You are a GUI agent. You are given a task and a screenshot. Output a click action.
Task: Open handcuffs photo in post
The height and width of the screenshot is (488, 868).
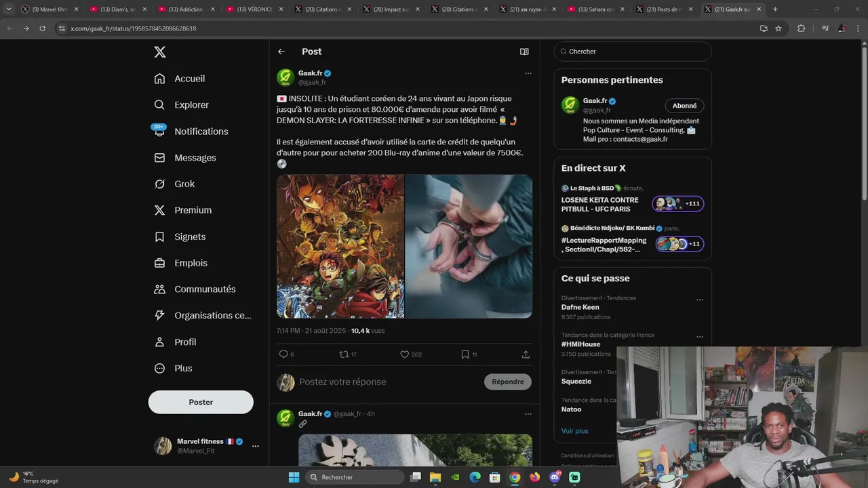pos(469,247)
